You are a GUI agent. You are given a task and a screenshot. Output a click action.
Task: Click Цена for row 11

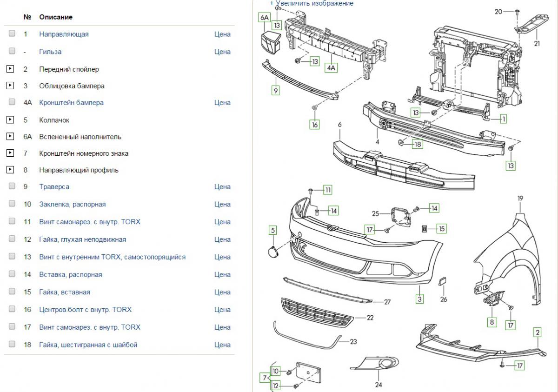222,222
